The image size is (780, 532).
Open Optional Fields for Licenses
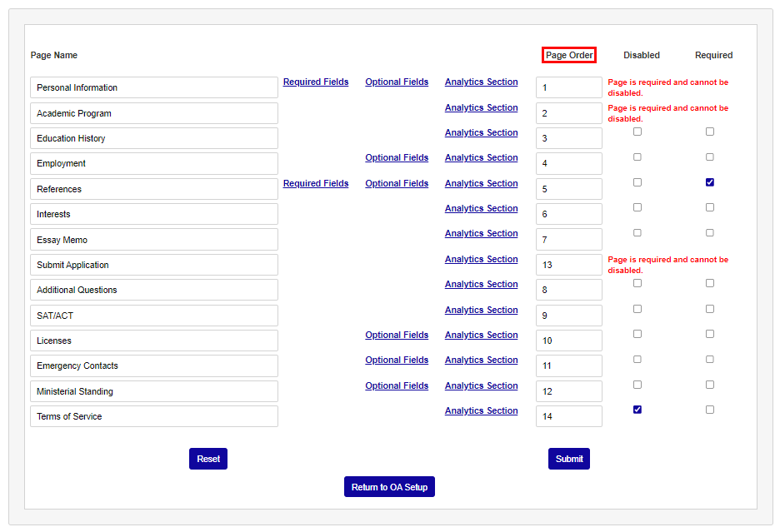pos(397,335)
